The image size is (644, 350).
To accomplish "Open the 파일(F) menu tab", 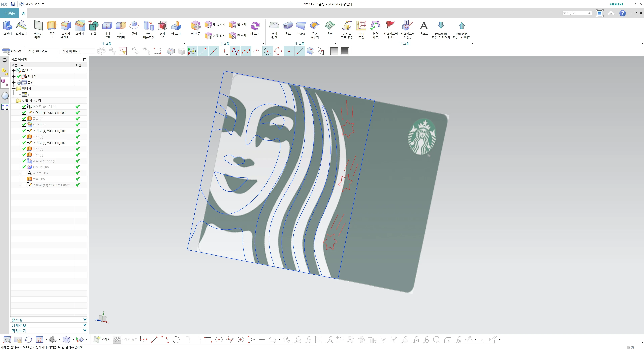I will point(9,13).
